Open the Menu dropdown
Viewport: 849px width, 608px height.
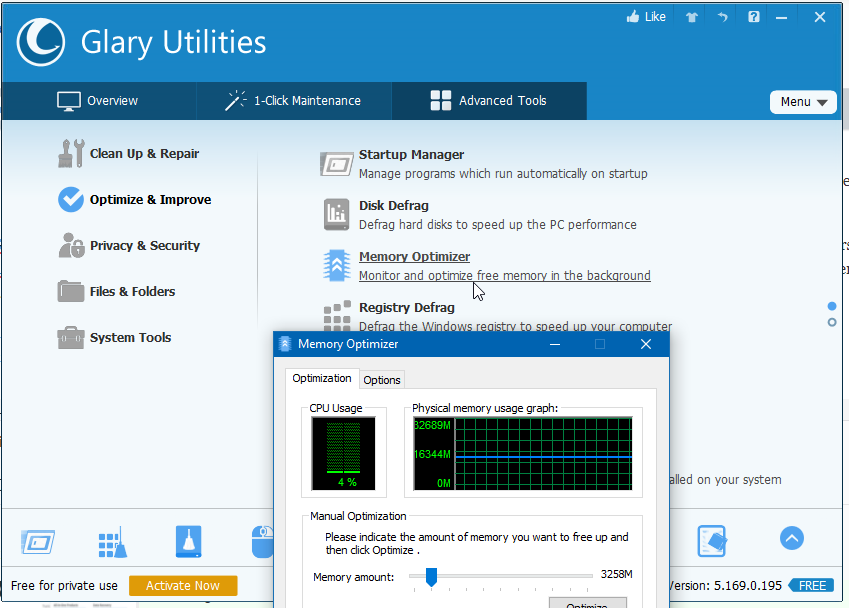[803, 102]
